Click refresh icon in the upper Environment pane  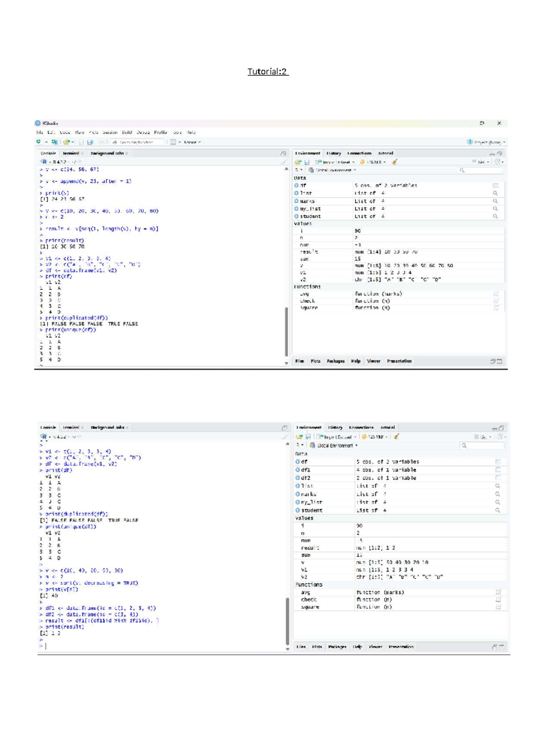(497, 162)
